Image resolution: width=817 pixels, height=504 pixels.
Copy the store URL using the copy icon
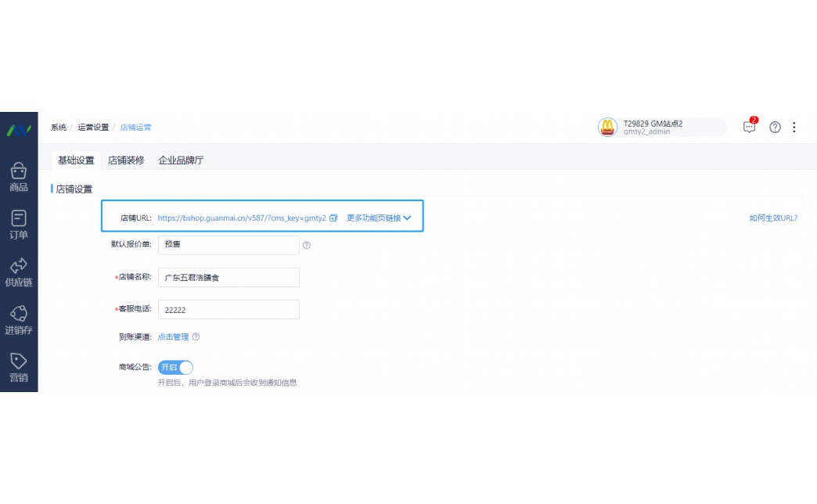click(x=334, y=218)
